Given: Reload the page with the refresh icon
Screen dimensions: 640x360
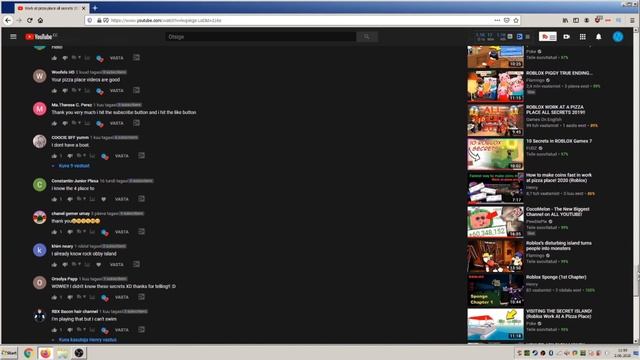Looking at the screenshot, I should coord(29,20).
